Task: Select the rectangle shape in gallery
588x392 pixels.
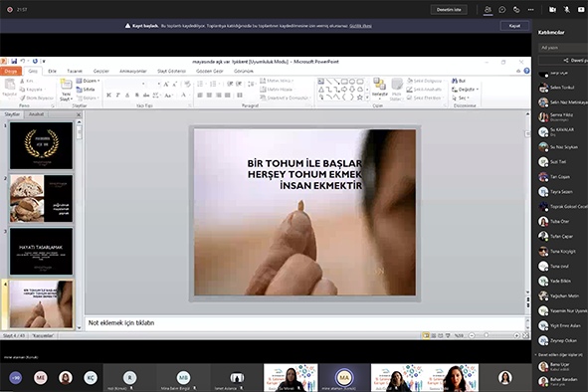Action: (344, 82)
